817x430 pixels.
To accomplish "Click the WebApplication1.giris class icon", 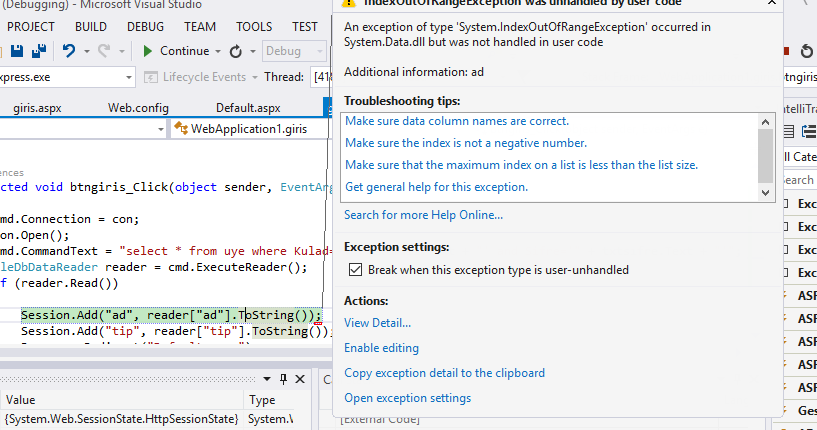I will (181, 128).
